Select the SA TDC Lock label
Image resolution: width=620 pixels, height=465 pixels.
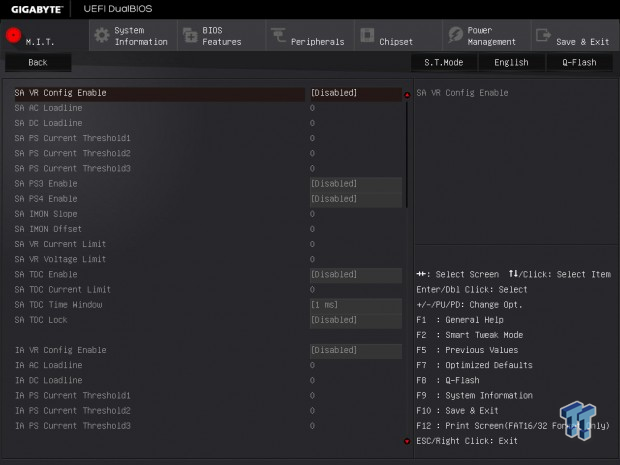(x=41, y=320)
